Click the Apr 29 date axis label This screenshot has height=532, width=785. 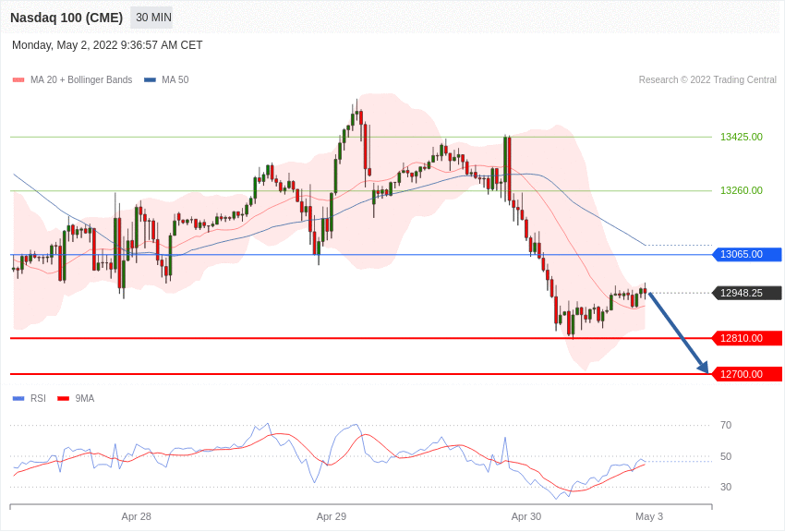[332, 516]
